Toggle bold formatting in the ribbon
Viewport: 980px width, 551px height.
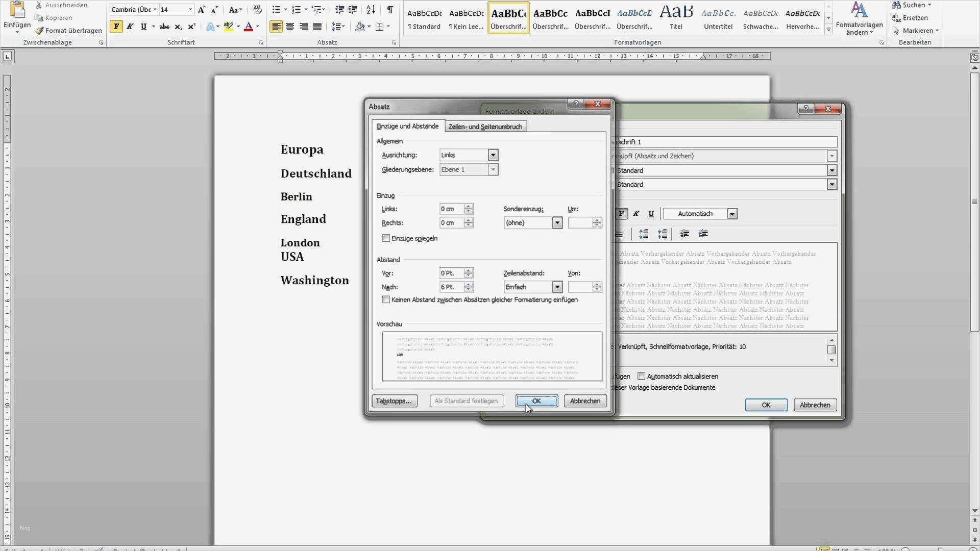[116, 27]
